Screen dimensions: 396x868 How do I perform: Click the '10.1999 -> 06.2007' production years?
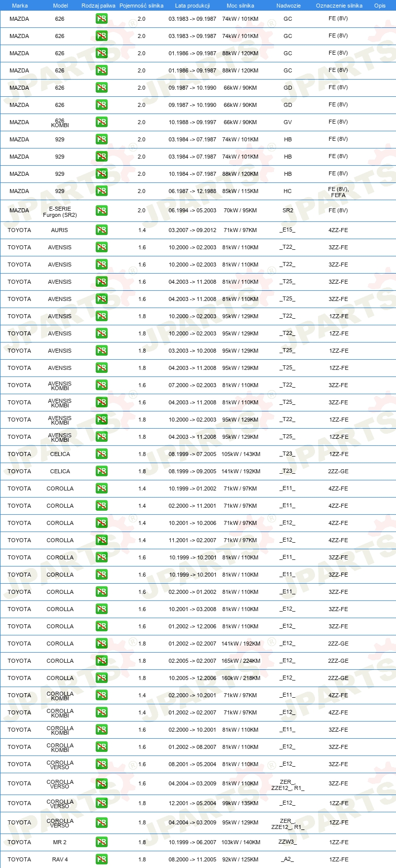[192, 842]
